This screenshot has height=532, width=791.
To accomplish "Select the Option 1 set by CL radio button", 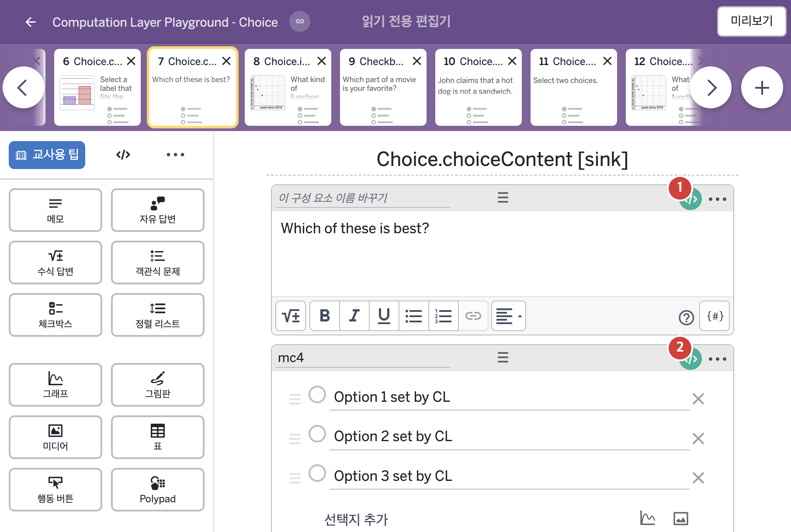I will point(317,394).
